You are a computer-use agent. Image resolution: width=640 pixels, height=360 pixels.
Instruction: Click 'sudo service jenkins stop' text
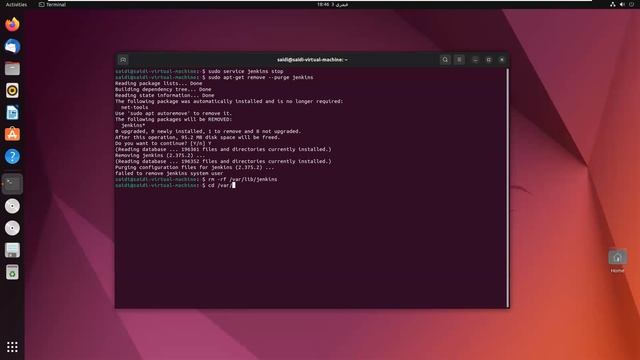point(245,71)
